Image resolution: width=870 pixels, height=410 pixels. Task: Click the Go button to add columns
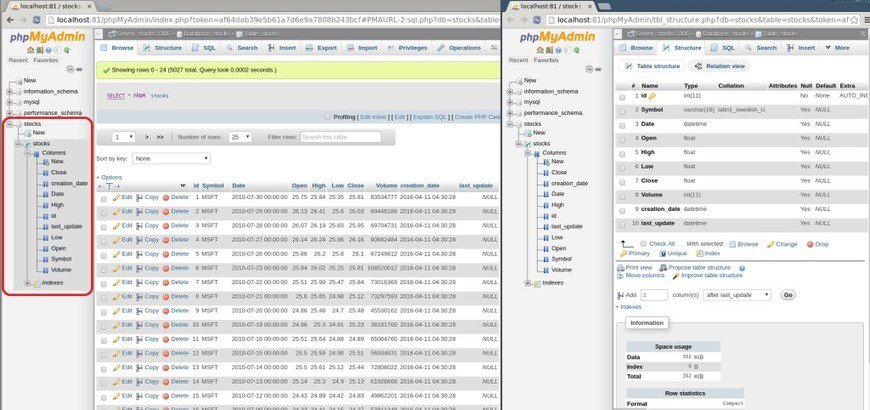(x=788, y=295)
